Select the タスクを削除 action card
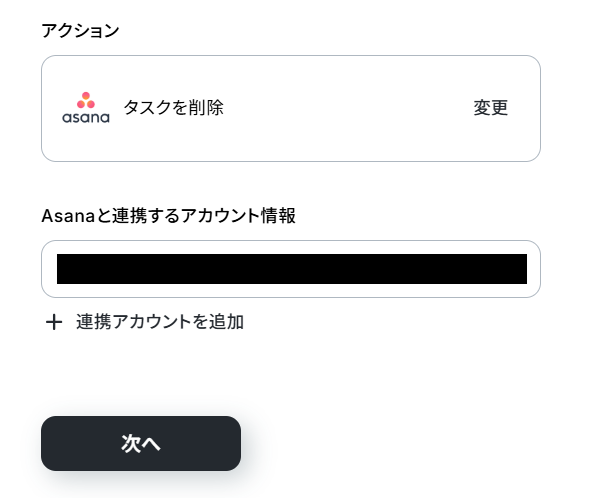The image size is (600, 498). pyautogui.click(x=291, y=108)
